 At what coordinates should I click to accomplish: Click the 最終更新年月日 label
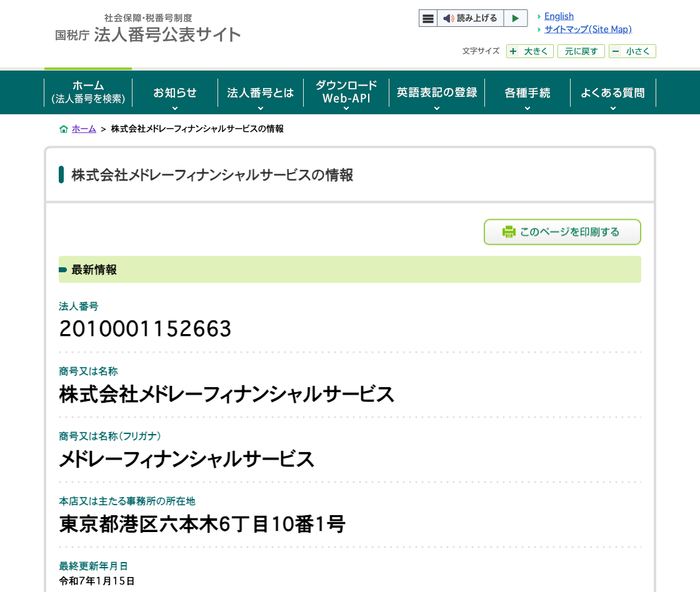93,566
